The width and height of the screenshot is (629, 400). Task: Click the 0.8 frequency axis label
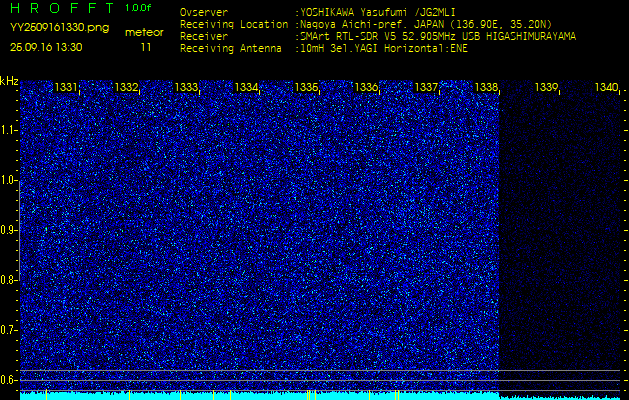[8, 280]
